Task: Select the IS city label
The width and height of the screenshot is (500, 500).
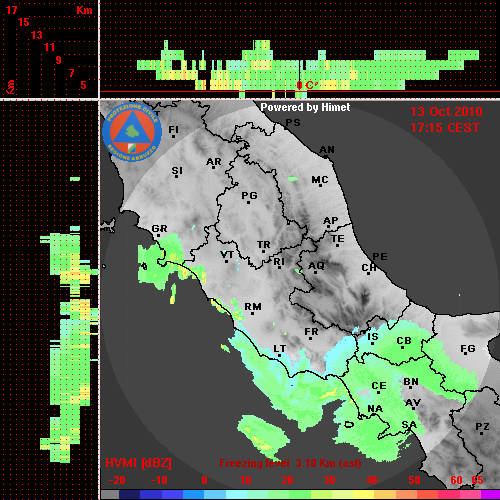Action: coord(373,337)
